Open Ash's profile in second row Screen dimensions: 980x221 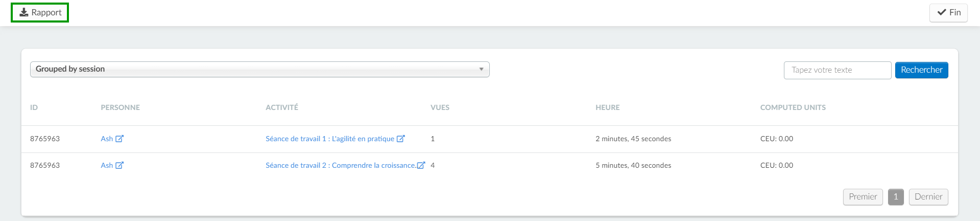coord(107,165)
